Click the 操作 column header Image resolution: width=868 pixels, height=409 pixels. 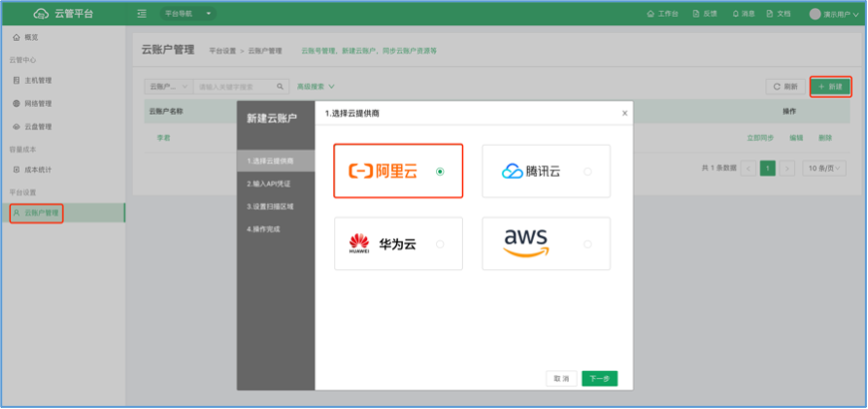coord(789,112)
